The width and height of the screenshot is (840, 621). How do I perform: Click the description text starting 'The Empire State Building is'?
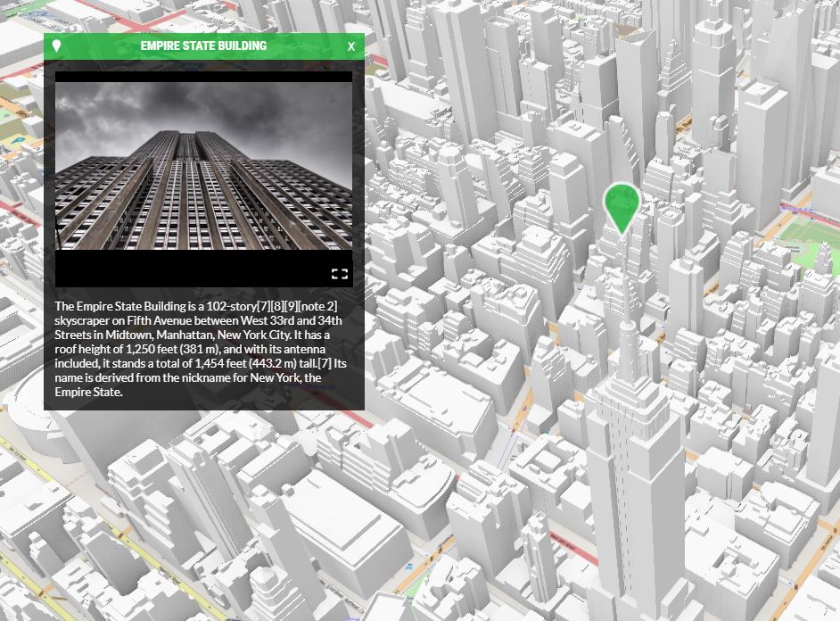(x=201, y=349)
